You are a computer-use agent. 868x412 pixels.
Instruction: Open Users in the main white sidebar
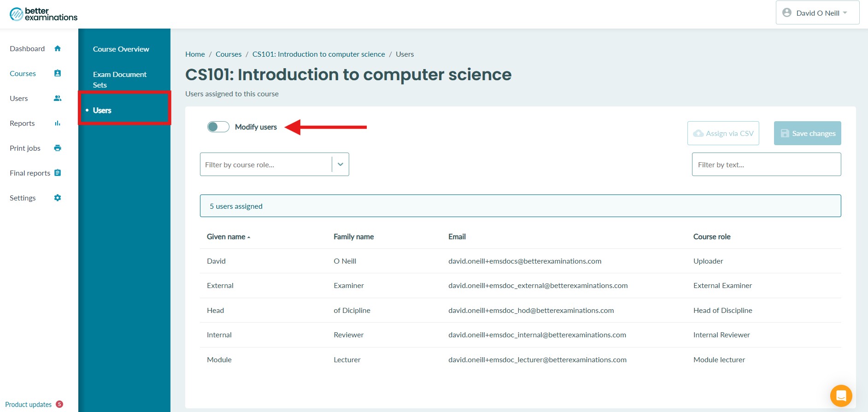19,98
